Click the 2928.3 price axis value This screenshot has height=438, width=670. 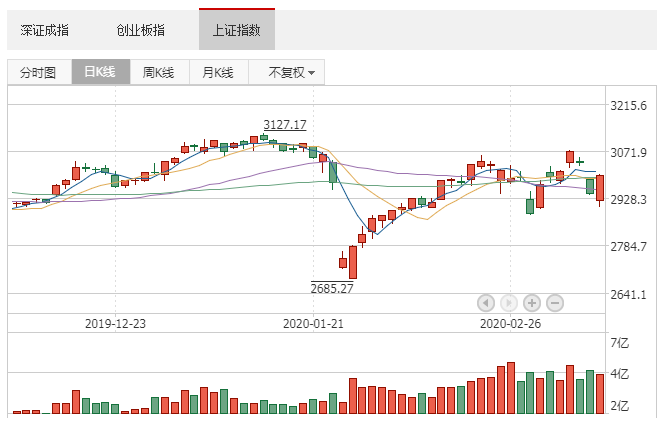coord(629,200)
